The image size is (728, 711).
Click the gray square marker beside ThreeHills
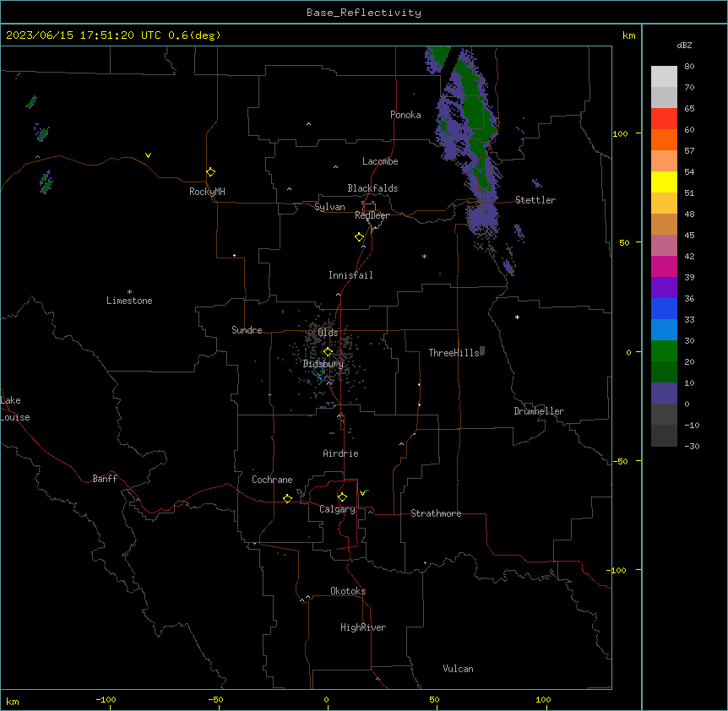click(482, 350)
